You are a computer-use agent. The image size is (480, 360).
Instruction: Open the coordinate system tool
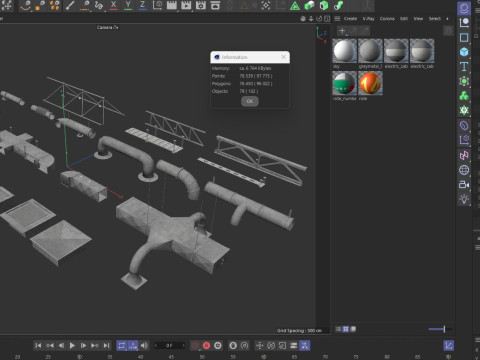tap(157, 5)
